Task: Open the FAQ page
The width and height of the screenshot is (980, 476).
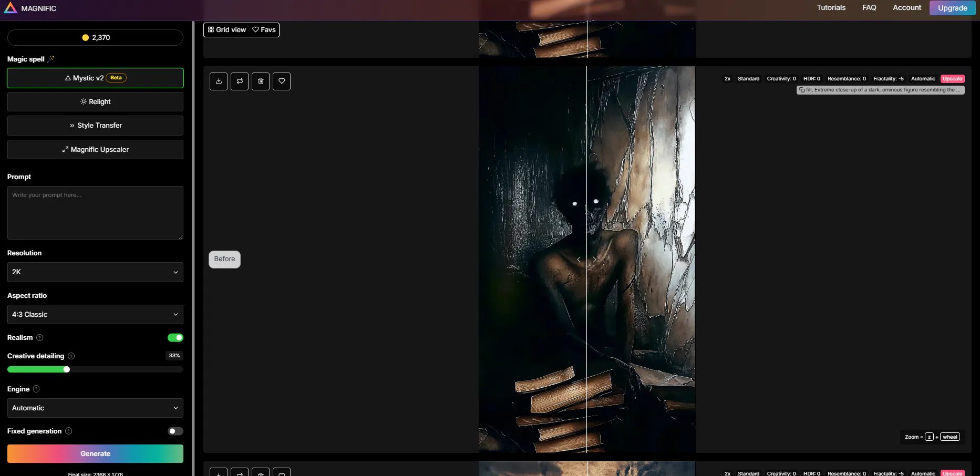Action: 869,8
